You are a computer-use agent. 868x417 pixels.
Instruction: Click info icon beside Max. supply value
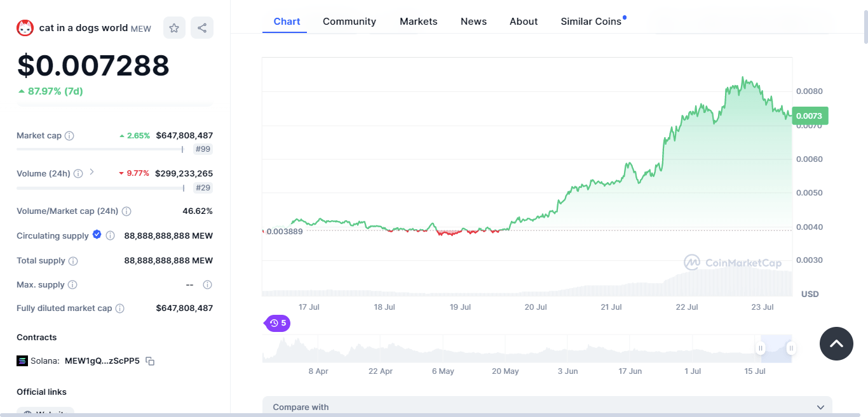(x=207, y=285)
